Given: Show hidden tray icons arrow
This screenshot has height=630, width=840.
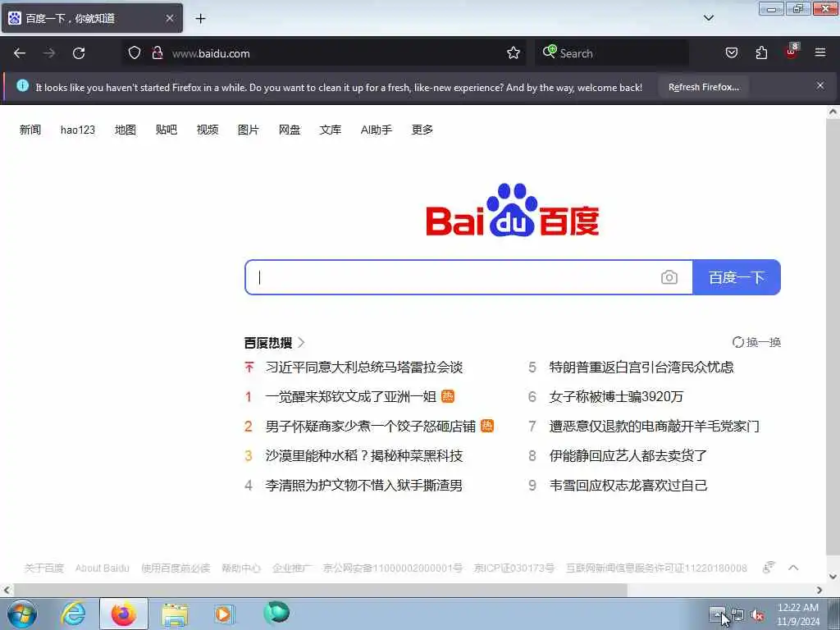Looking at the screenshot, I should pos(717,614).
